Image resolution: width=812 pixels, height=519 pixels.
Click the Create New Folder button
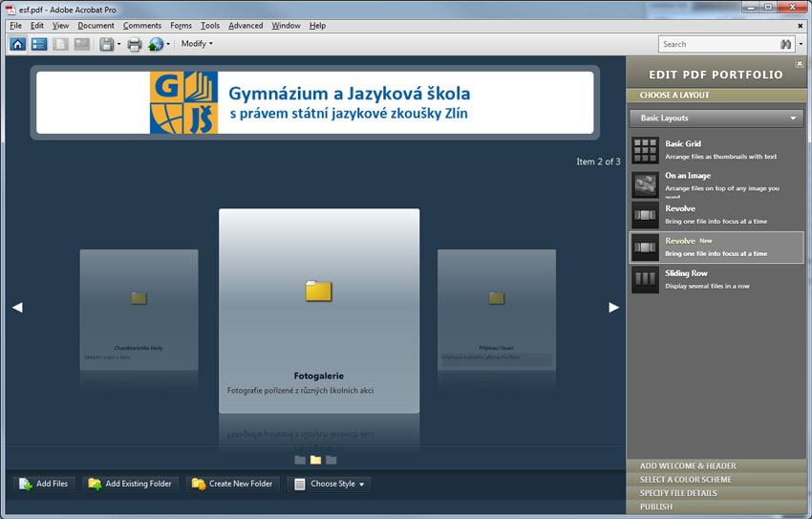[232, 485]
